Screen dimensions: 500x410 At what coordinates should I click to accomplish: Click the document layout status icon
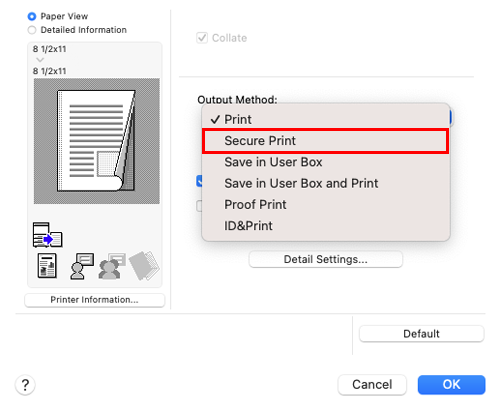point(47,266)
